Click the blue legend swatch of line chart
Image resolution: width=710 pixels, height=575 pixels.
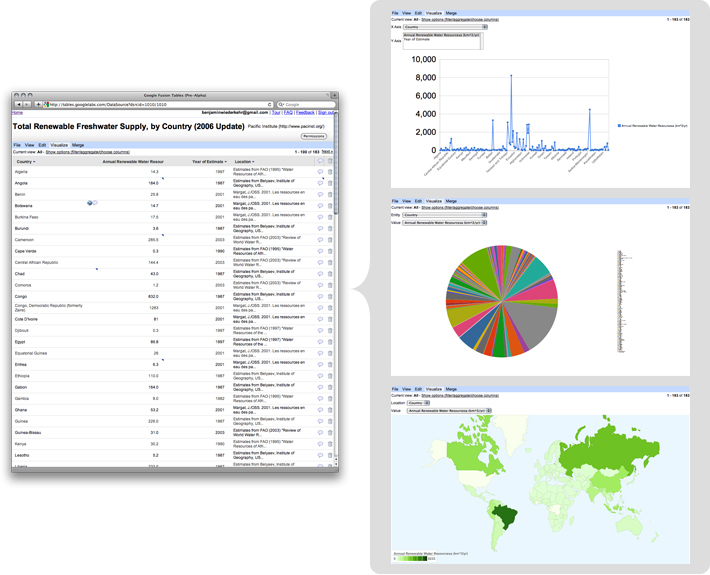(619, 126)
